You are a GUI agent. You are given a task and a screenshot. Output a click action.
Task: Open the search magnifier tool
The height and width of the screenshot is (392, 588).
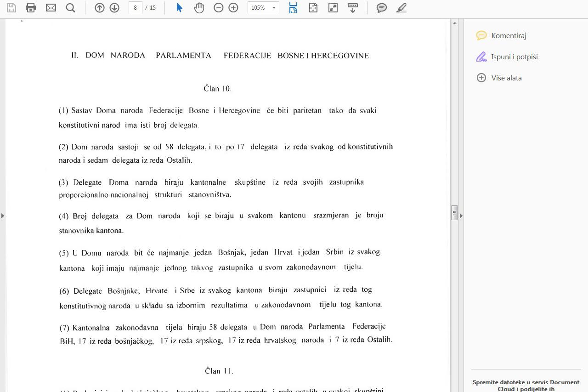(70, 8)
